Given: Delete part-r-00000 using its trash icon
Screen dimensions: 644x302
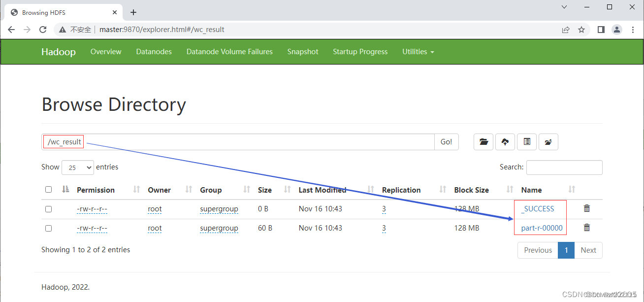Looking at the screenshot, I should pos(586,228).
